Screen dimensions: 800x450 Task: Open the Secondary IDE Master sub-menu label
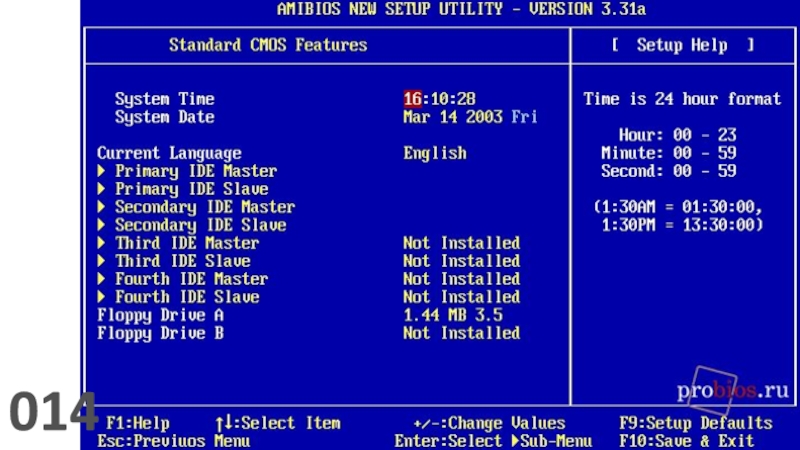coord(205,207)
